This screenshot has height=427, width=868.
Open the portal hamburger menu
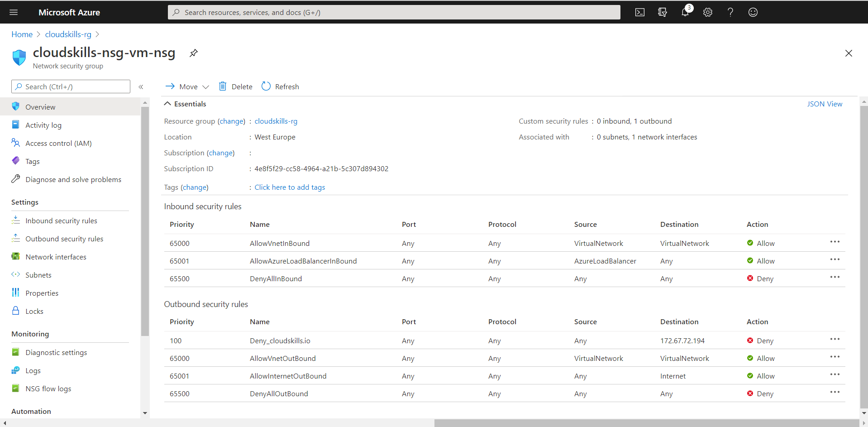[x=14, y=12]
